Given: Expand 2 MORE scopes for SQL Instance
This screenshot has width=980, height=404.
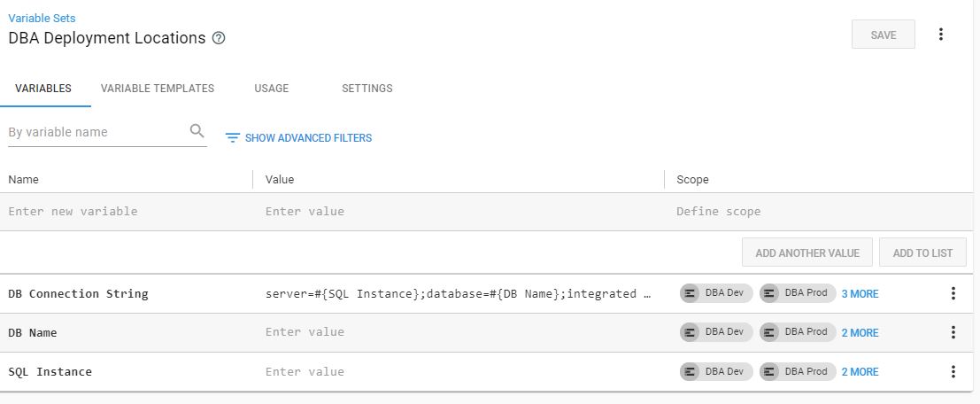Looking at the screenshot, I should tap(860, 371).
